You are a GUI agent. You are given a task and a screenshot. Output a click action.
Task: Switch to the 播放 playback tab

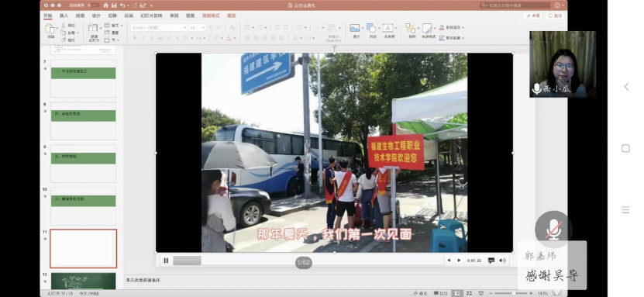coord(232,16)
